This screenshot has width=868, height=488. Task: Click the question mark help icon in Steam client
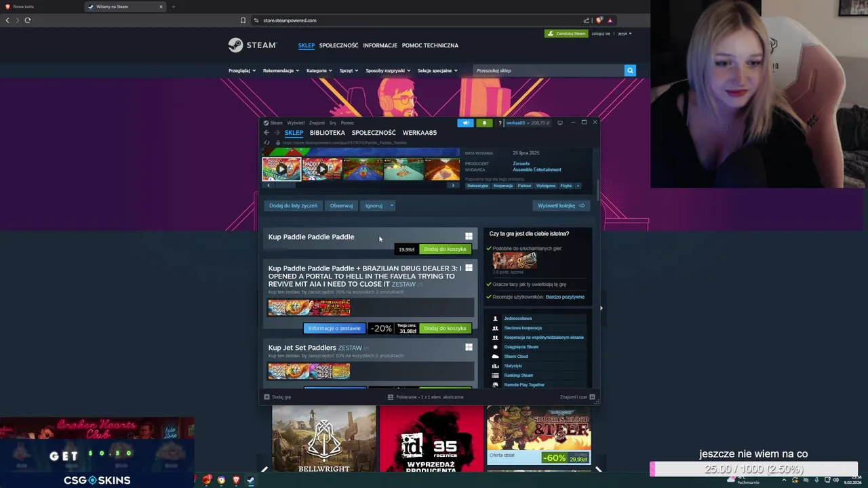500,123
